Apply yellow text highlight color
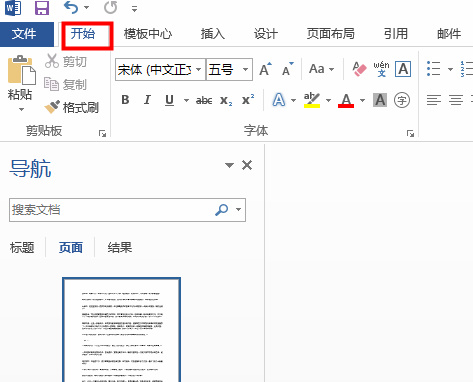 312,100
